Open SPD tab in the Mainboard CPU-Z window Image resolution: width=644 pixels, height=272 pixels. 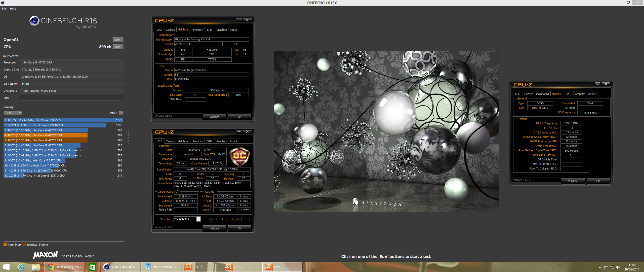tap(210, 30)
